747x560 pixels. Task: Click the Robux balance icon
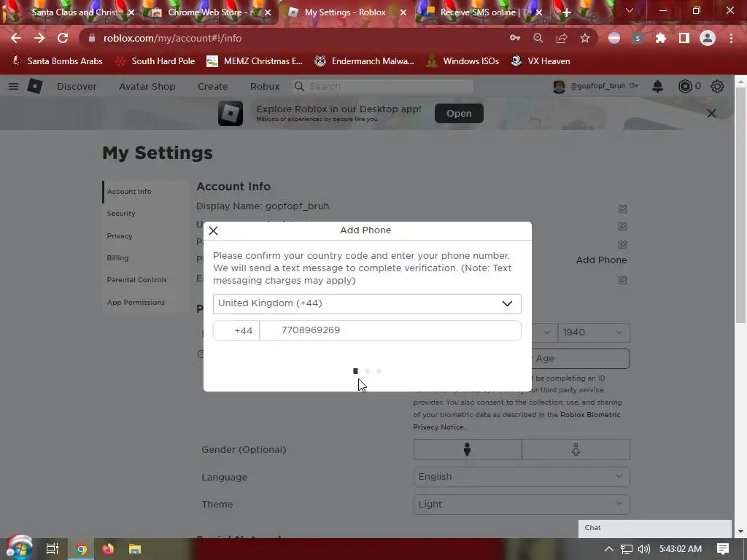click(x=685, y=86)
